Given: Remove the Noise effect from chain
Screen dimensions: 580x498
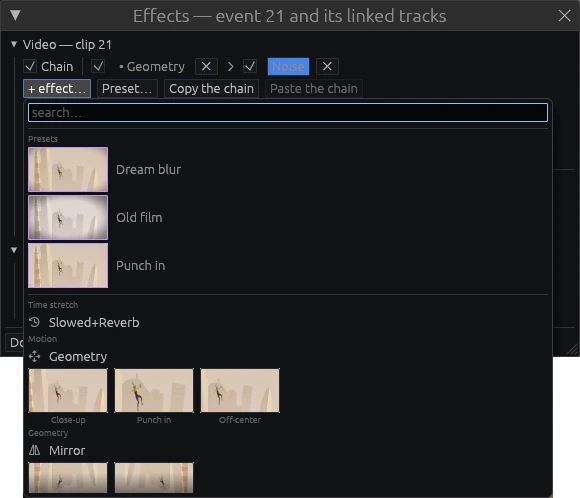Looking at the screenshot, I should tap(327, 67).
